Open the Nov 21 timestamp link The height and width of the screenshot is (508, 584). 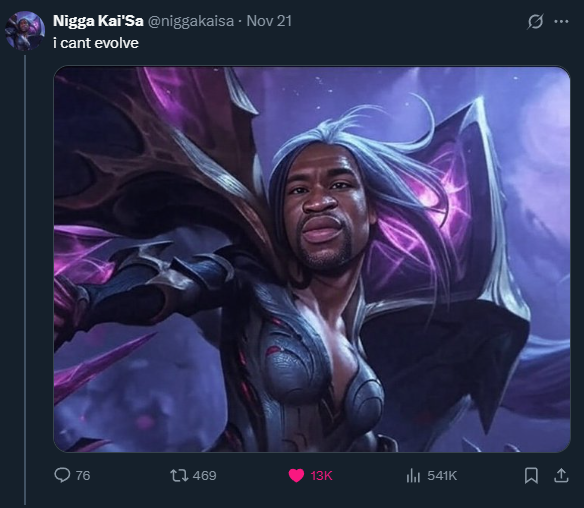tap(269, 21)
